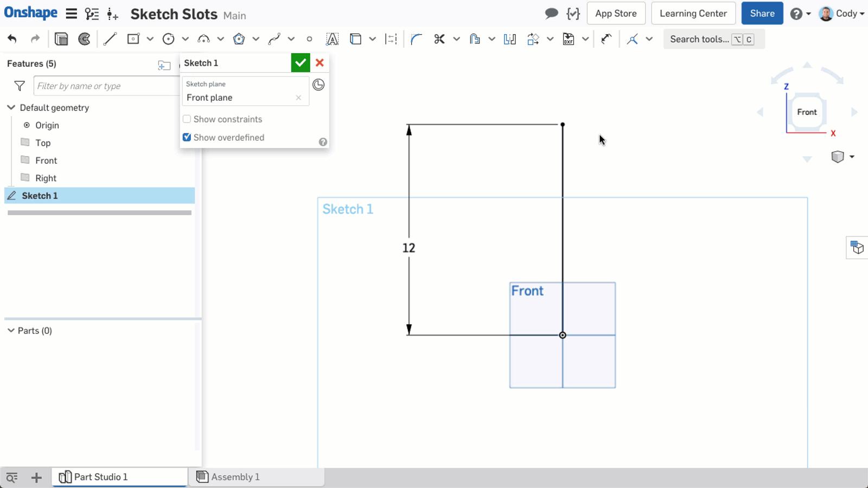The width and height of the screenshot is (868, 488).
Task: Select the Corner rectangle tool
Action: click(132, 38)
